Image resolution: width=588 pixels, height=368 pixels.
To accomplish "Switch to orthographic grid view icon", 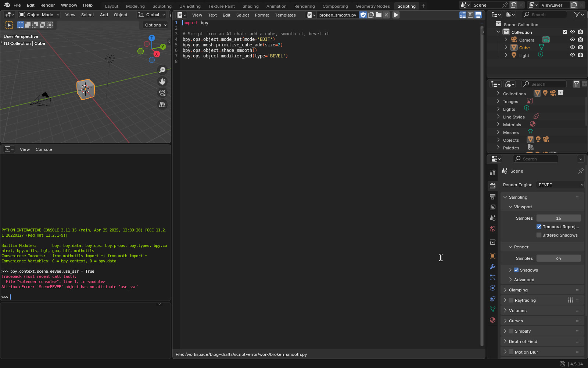I will (x=162, y=105).
